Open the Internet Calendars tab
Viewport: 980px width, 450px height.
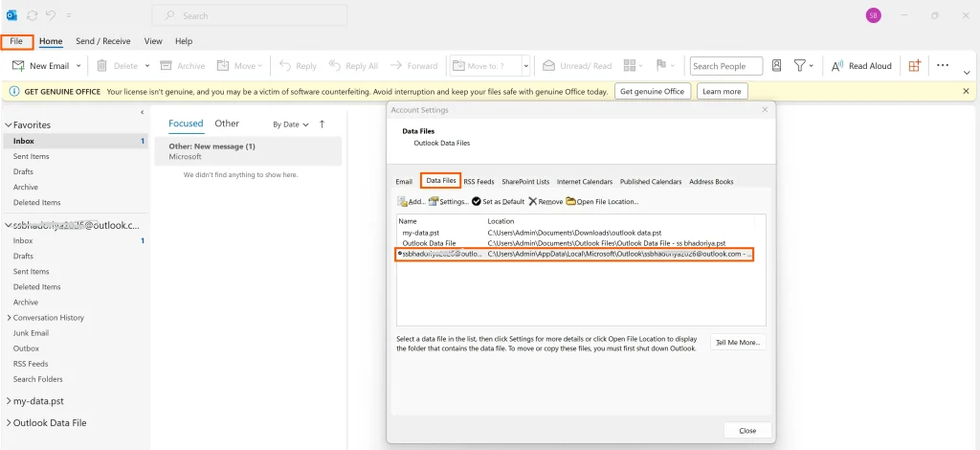click(x=585, y=181)
